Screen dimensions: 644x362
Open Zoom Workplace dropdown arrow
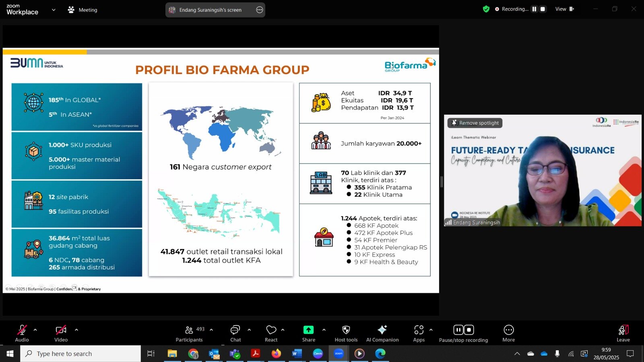[x=54, y=10]
